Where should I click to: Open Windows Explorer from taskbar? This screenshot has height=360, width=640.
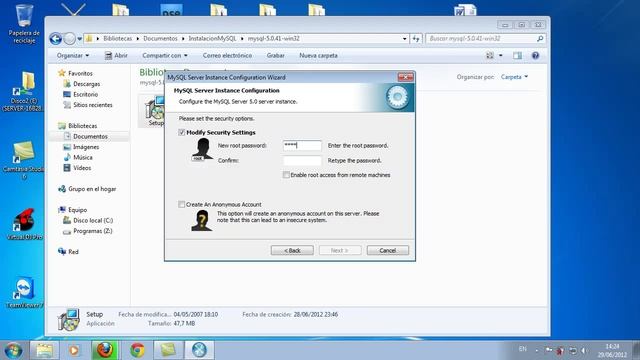[44, 350]
